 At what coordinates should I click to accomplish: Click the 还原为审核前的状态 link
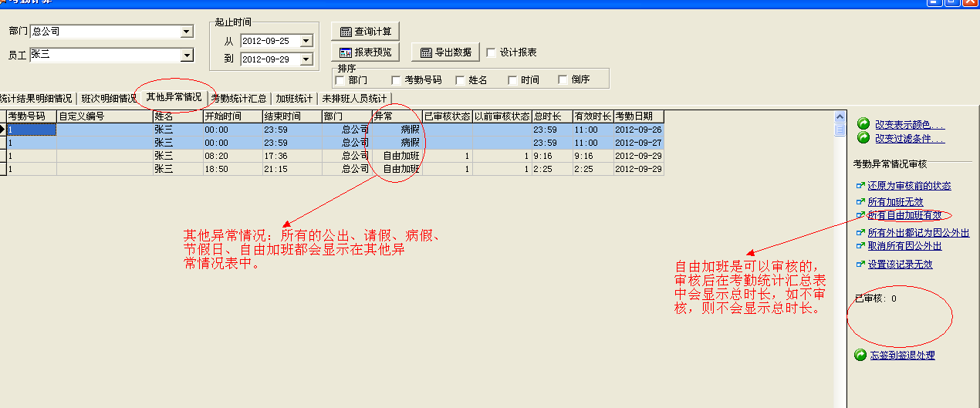tap(909, 186)
